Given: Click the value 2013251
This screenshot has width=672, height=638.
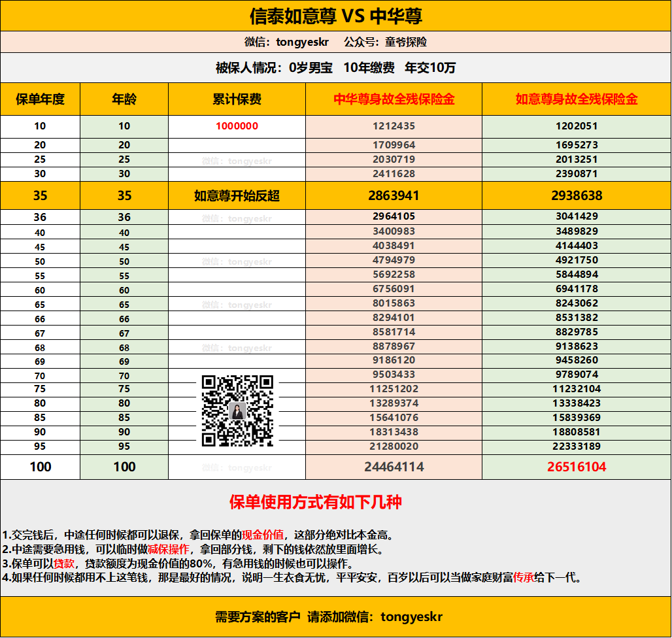Looking at the screenshot, I should (577, 159).
